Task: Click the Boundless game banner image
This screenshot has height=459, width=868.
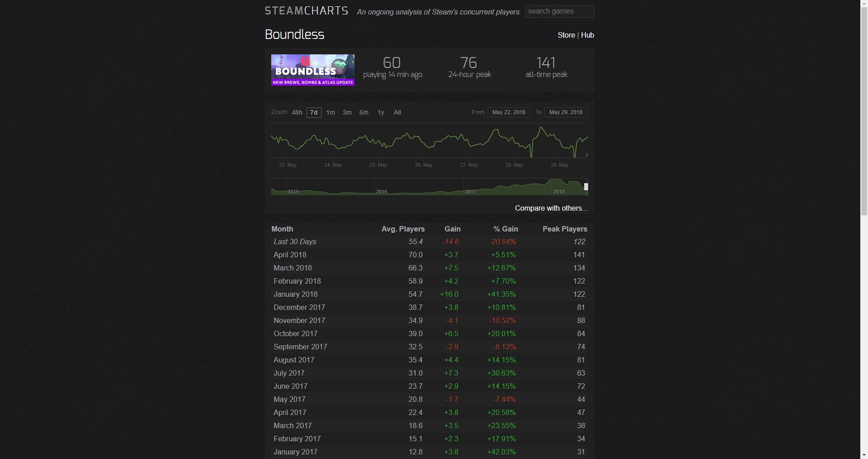Action: (x=313, y=70)
